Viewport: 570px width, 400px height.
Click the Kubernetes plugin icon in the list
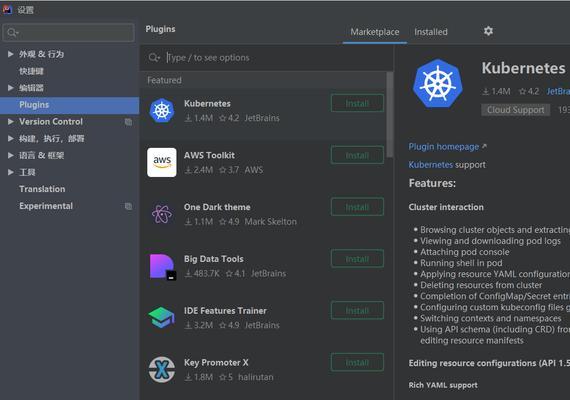(162, 110)
